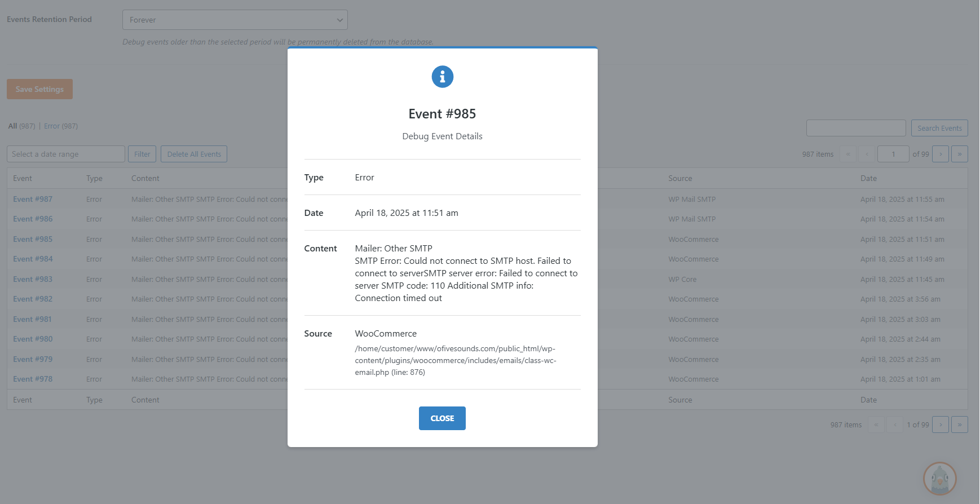Jump to last page in bottom pagination
980x504 pixels.
tap(960, 425)
